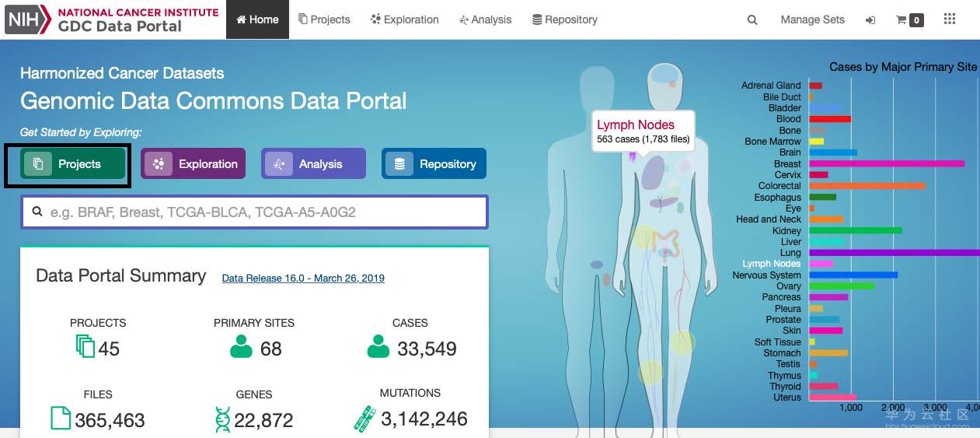The height and width of the screenshot is (438, 980).
Task: Open Data Release 16.0 link
Action: click(x=303, y=278)
